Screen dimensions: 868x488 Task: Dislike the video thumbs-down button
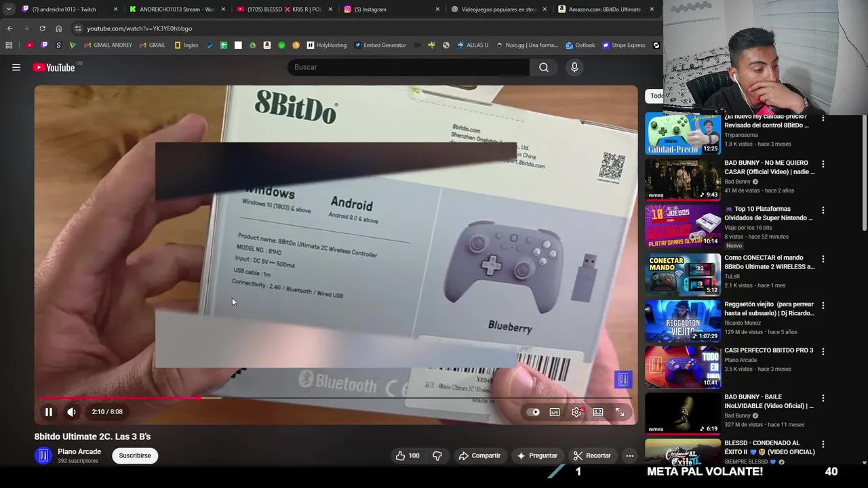pos(437,455)
